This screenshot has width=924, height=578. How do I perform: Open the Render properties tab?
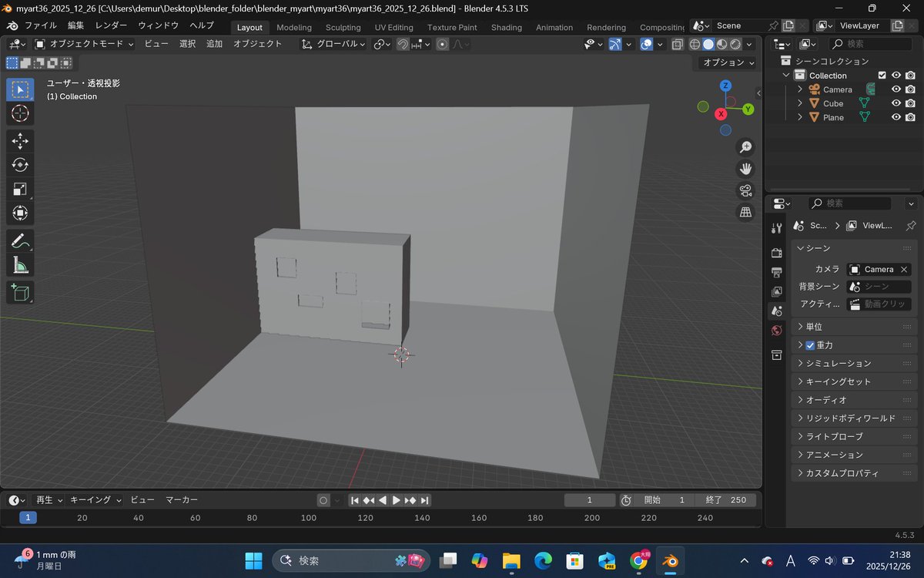pos(776,253)
